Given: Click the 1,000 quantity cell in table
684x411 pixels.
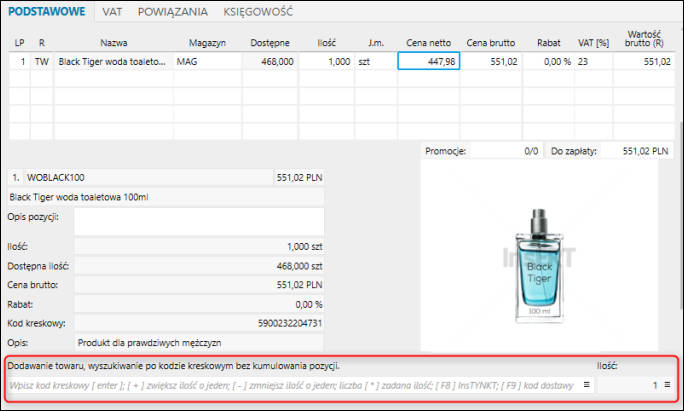Looking at the screenshot, I should [x=326, y=62].
